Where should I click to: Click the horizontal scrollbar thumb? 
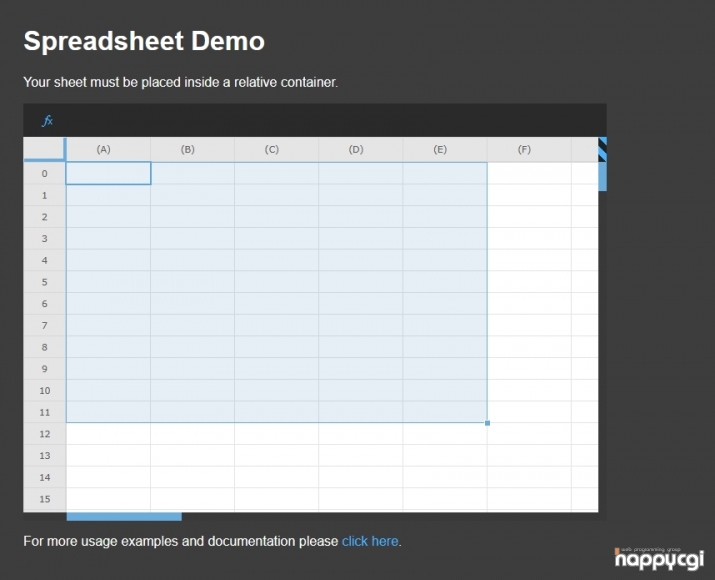pos(124,517)
